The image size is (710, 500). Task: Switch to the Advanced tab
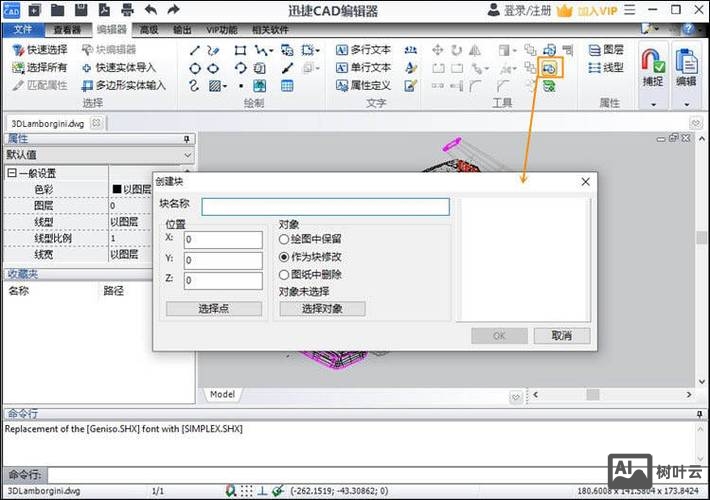pyautogui.click(x=149, y=30)
